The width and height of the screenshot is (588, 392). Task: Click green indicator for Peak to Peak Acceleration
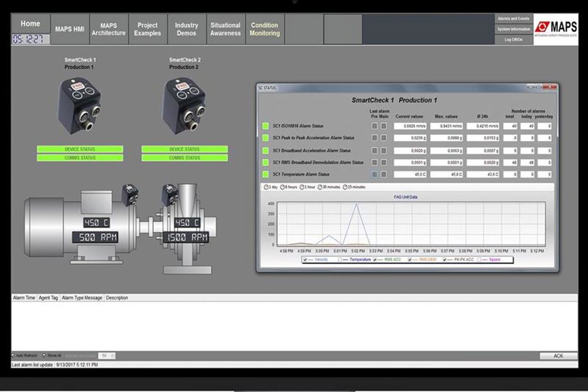click(x=265, y=138)
